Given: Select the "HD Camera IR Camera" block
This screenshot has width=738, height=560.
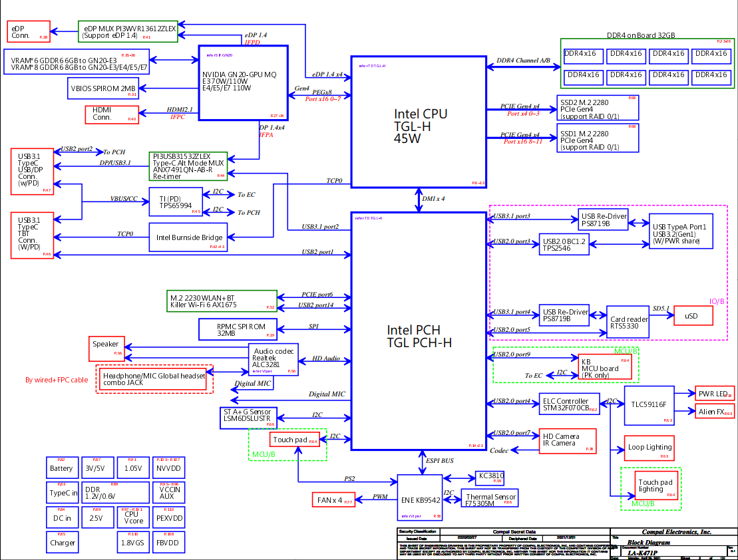Looking at the screenshot, I should point(568,441).
